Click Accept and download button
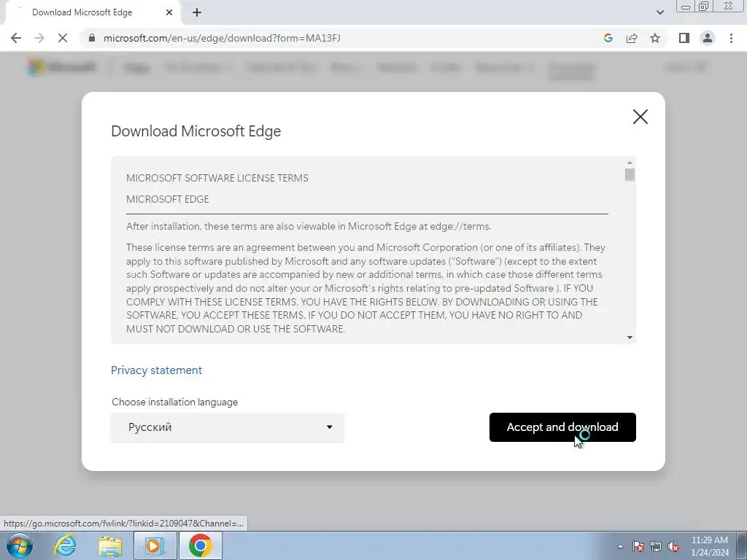The height and width of the screenshot is (560, 747). click(x=562, y=427)
